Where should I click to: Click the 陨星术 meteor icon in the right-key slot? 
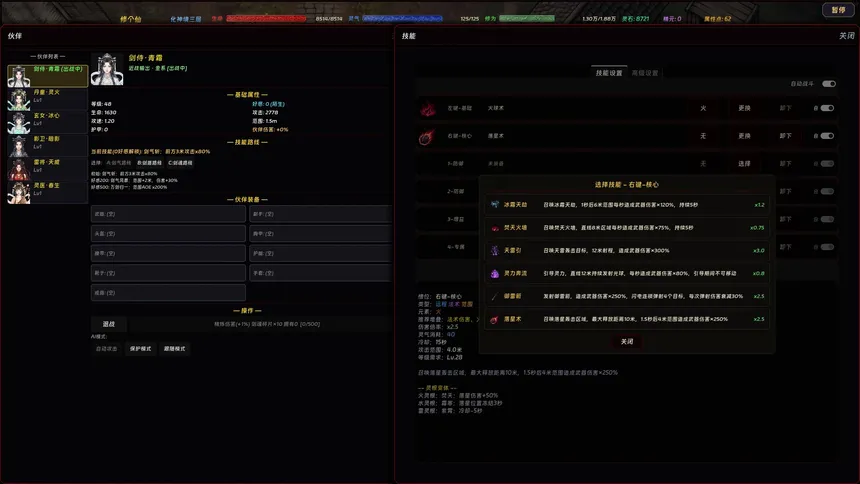pyautogui.click(x=427, y=137)
